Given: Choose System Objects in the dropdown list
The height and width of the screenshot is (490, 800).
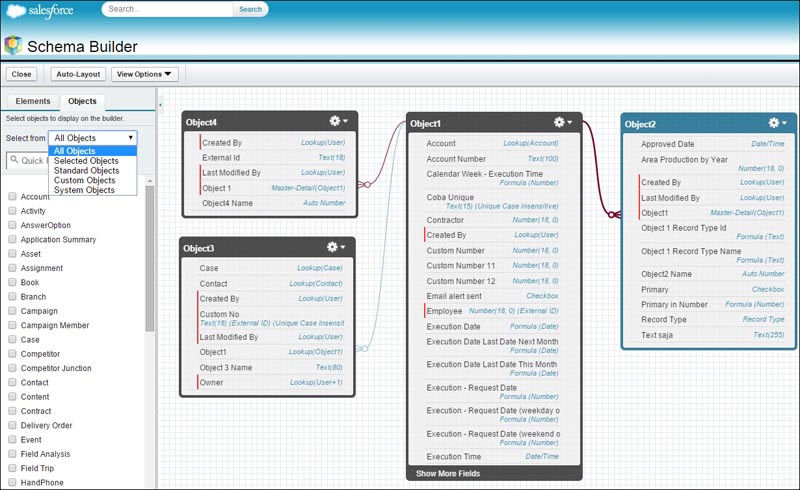Looking at the screenshot, I should 93,189.
